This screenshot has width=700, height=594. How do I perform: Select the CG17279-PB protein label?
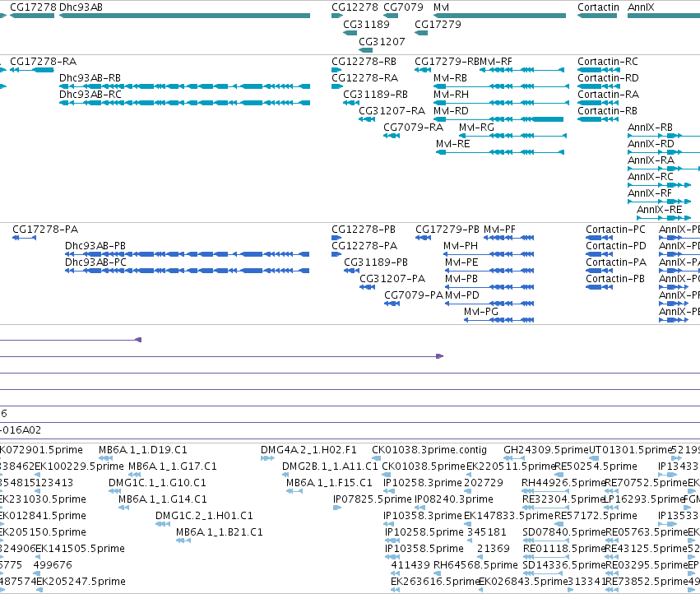pos(447,229)
